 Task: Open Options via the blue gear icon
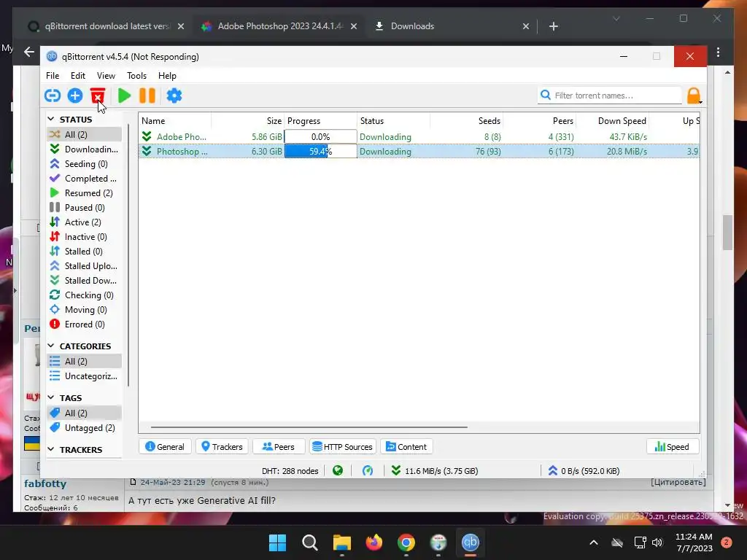pyautogui.click(x=174, y=96)
